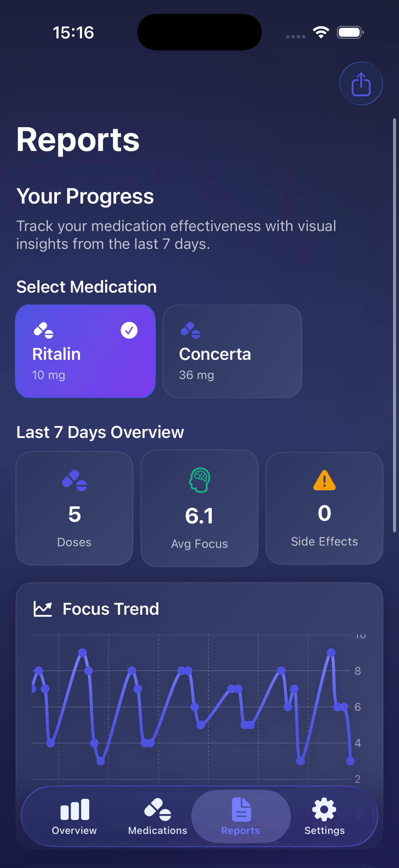Tap the highest final peak on Focus Trend
399x868 pixels.
click(331, 653)
